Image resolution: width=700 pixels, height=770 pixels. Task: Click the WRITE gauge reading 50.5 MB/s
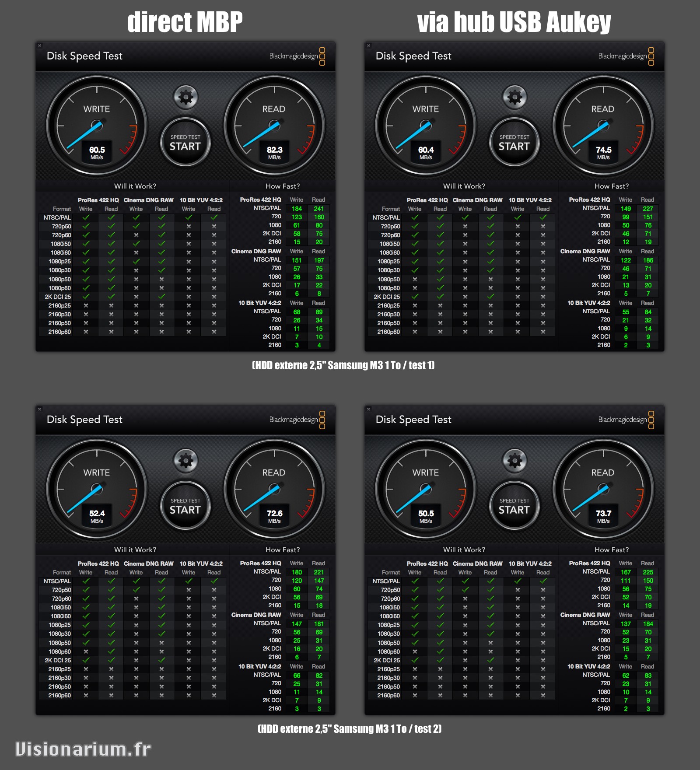point(426,490)
